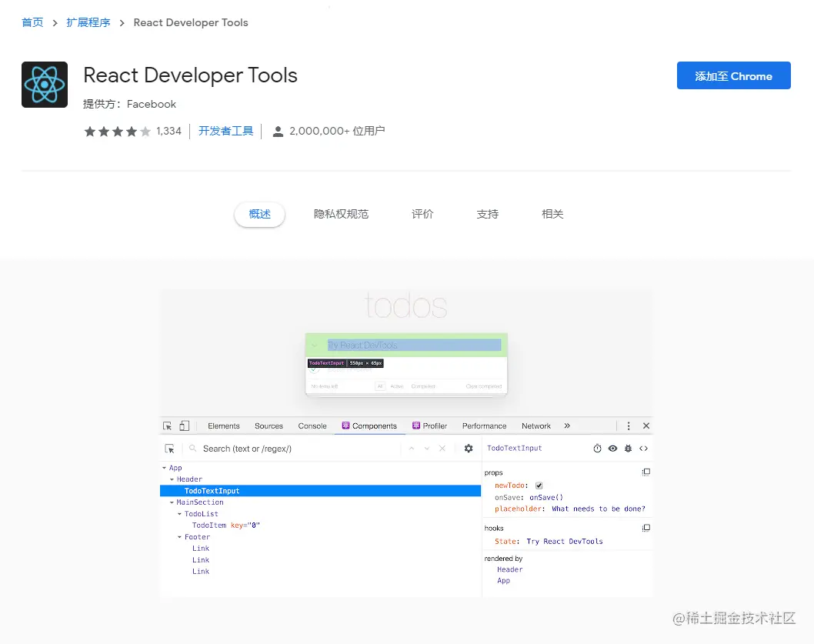814x644 pixels.
Task: Select the TodoTextInput component row
Action: (320, 491)
